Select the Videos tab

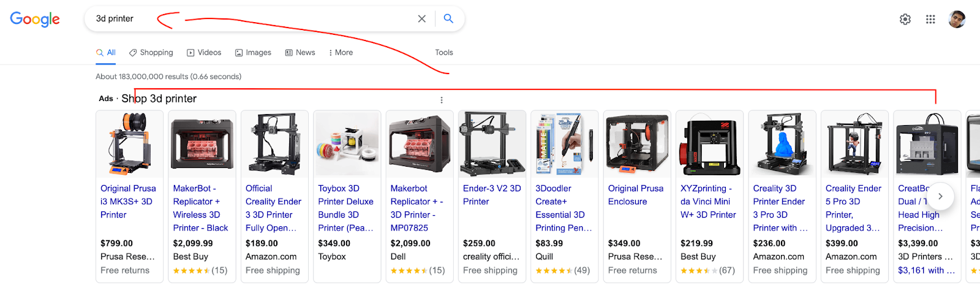(x=204, y=53)
